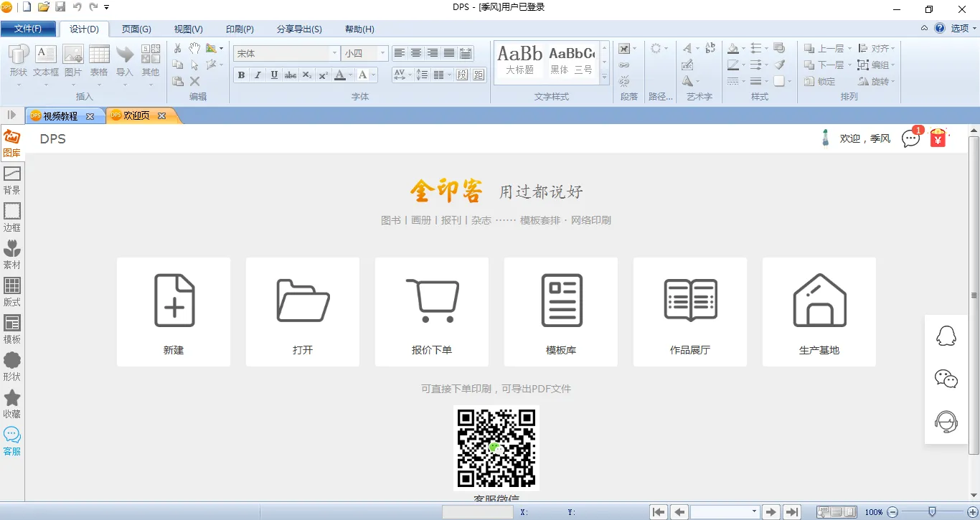Open the 收藏 favorites star in sidebar
980x520 pixels.
tap(12, 404)
